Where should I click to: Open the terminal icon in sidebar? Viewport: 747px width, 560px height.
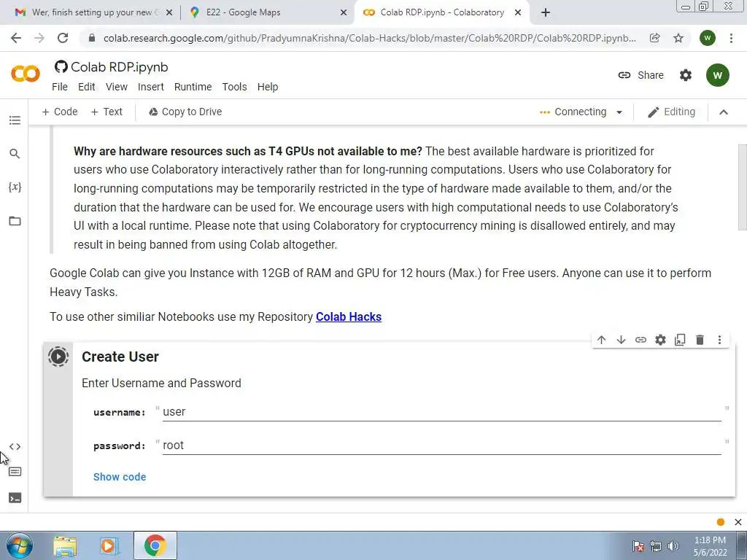coord(15,498)
